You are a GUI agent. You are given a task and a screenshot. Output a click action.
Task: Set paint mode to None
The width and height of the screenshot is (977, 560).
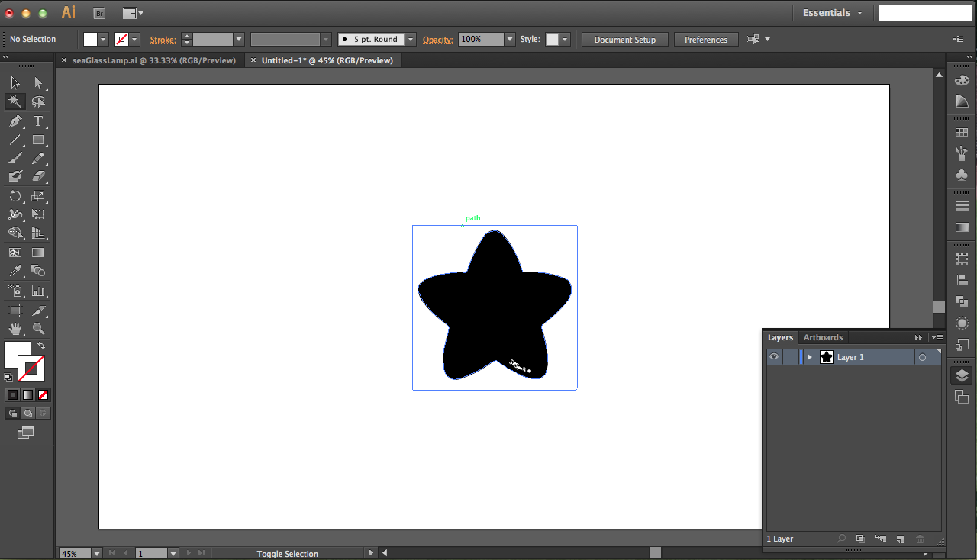pos(44,394)
